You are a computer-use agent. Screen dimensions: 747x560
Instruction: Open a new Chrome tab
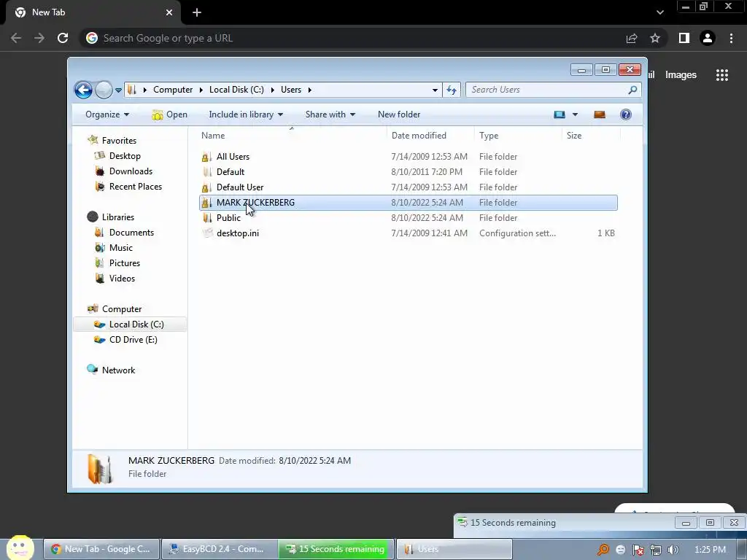(197, 12)
